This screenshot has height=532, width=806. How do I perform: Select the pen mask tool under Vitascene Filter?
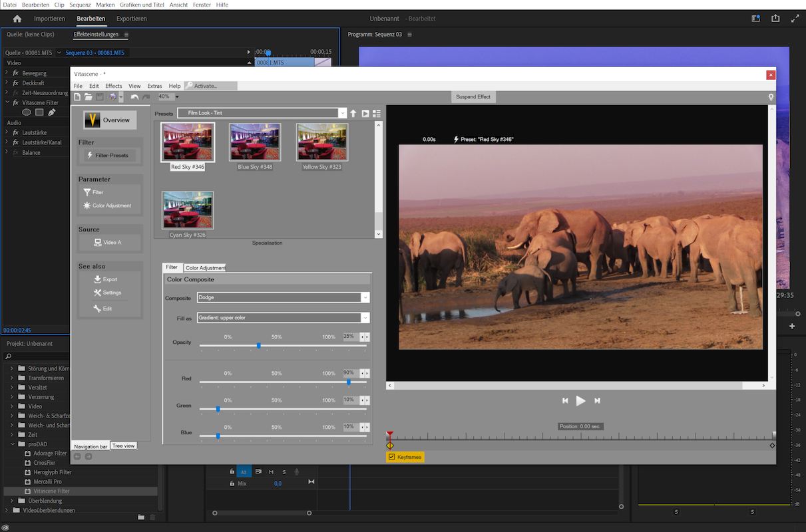51,112
